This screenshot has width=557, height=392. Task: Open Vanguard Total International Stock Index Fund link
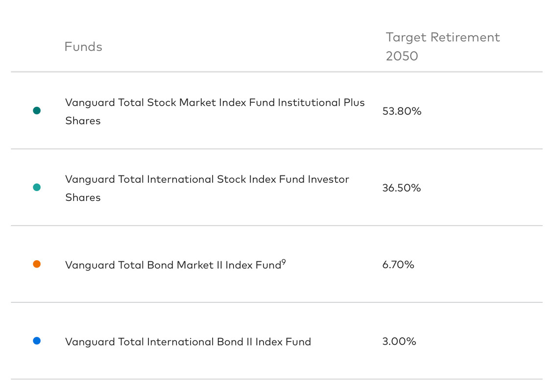(207, 179)
